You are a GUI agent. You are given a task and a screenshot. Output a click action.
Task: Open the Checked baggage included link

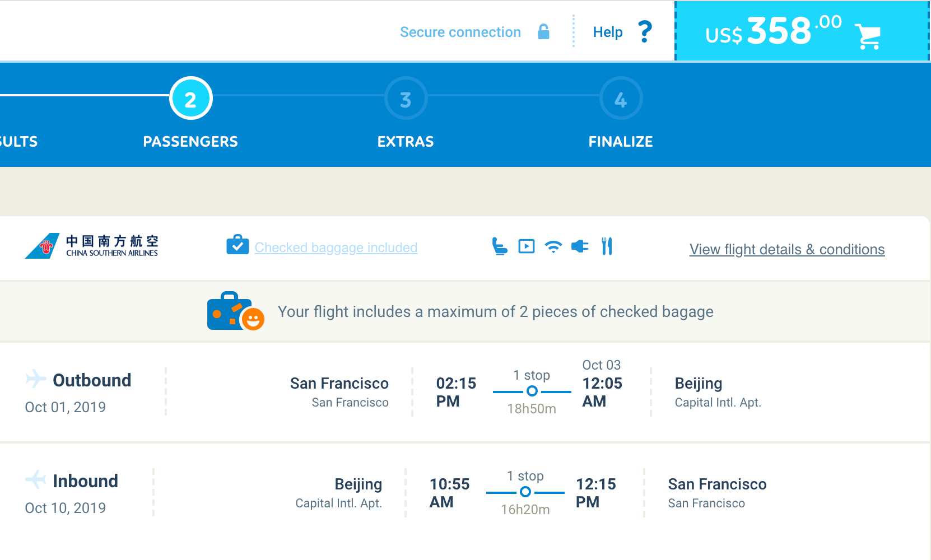click(x=336, y=248)
